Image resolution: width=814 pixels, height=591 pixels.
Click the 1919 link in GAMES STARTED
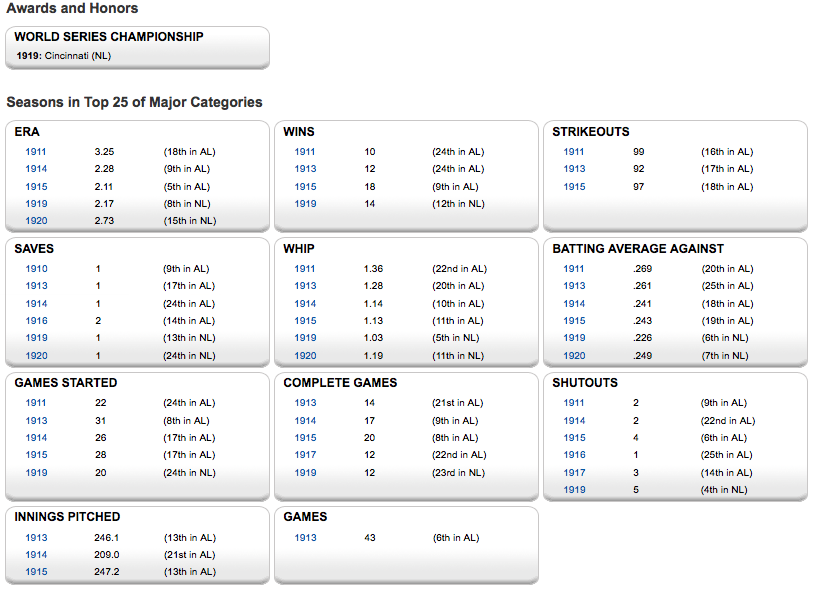click(36, 473)
